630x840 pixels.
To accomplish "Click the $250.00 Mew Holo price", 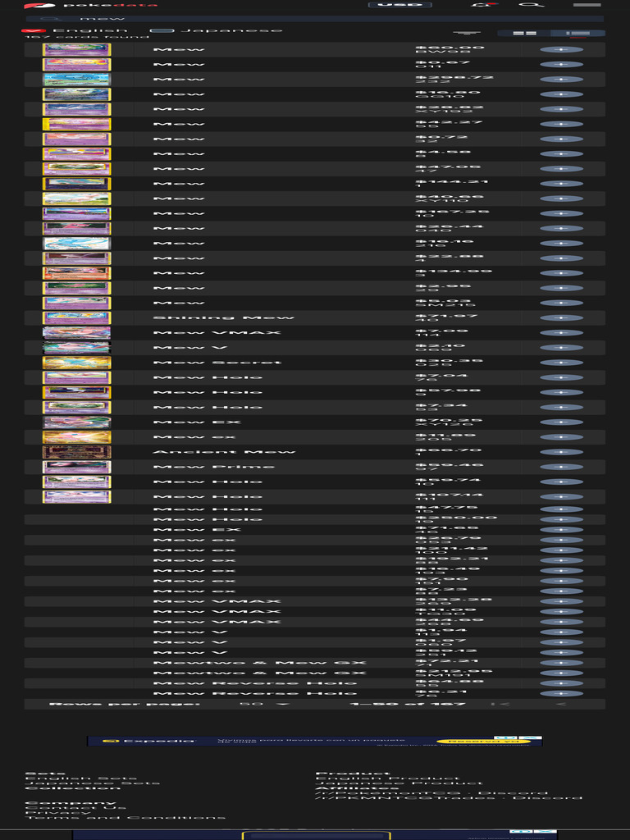I will pos(456,518).
